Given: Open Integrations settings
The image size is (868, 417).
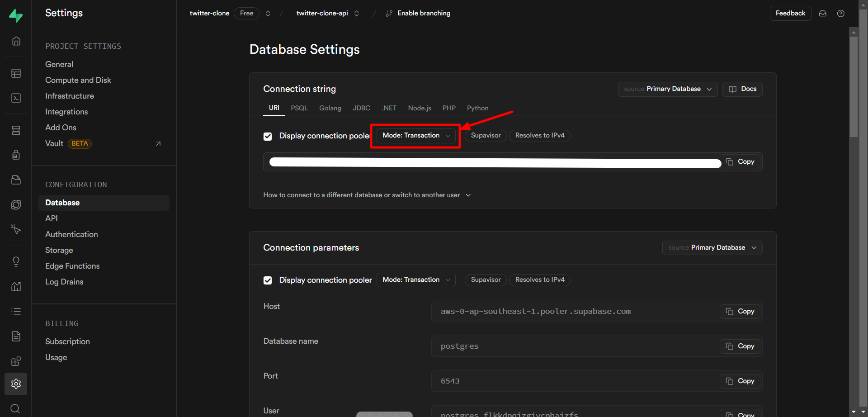Looking at the screenshot, I should [x=66, y=112].
